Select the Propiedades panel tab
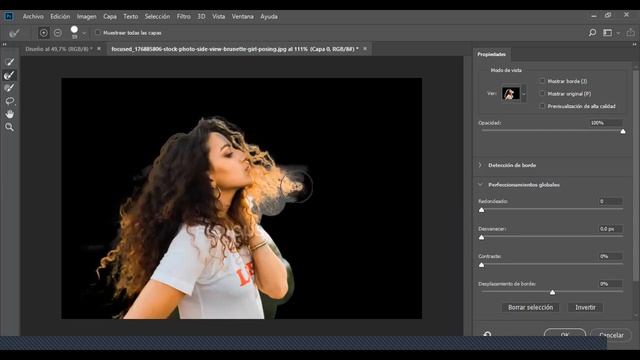The height and width of the screenshot is (360, 640). point(491,54)
